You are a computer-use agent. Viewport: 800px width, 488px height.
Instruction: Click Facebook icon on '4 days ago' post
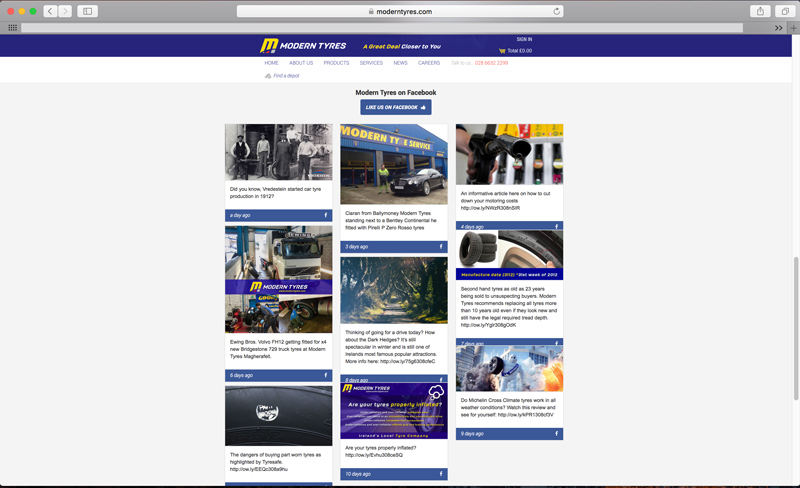click(x=556, y=226)
